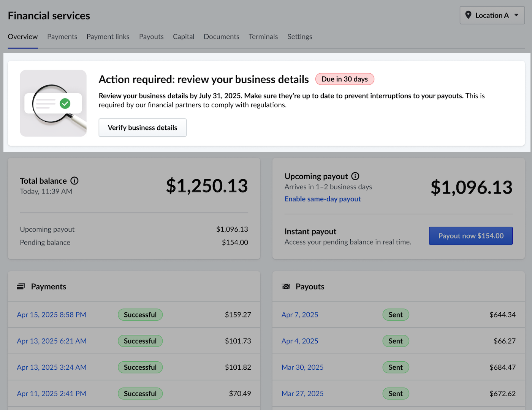Open the Location A dropdown
The image size is (532, 410).
tap(492, 15)
